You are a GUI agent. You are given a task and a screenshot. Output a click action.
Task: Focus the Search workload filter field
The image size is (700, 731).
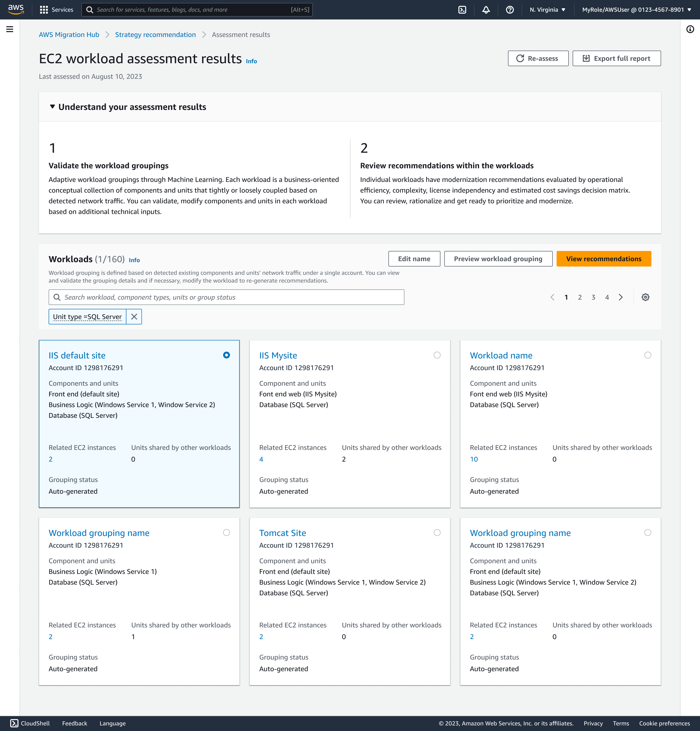coord(226,297)
